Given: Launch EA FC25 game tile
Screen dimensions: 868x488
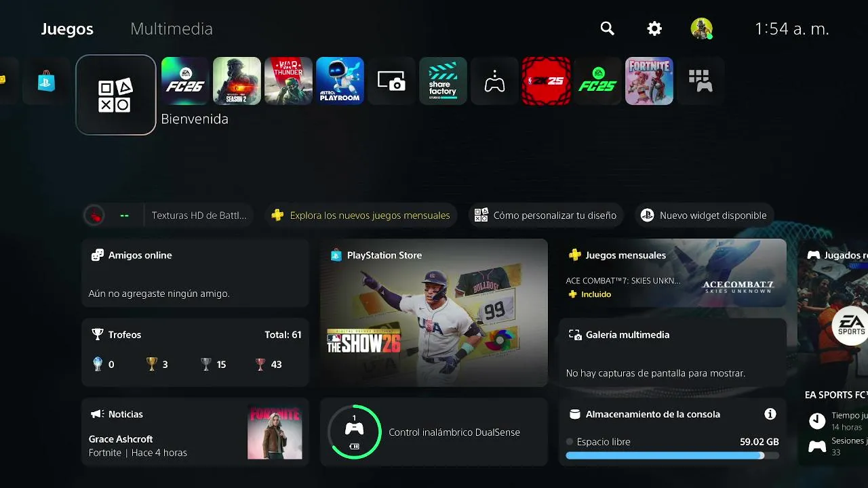Looking at the screenshot, I should tap(597, 81).
